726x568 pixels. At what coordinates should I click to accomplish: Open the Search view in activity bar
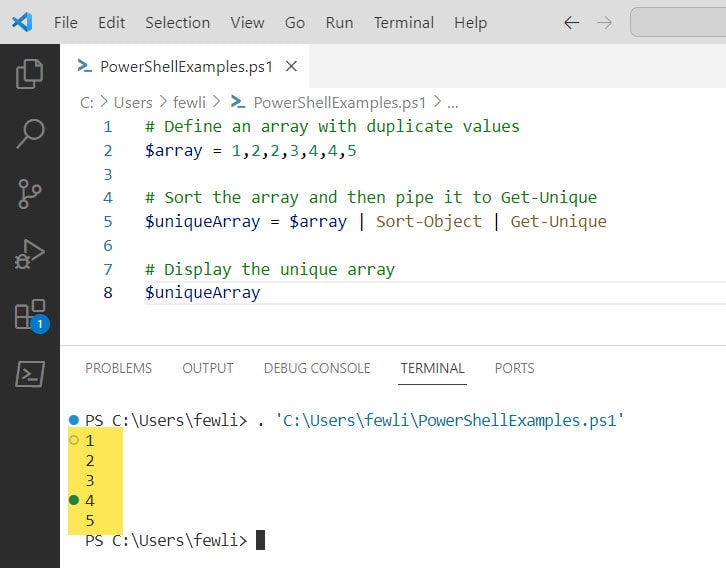click(30, 133)
